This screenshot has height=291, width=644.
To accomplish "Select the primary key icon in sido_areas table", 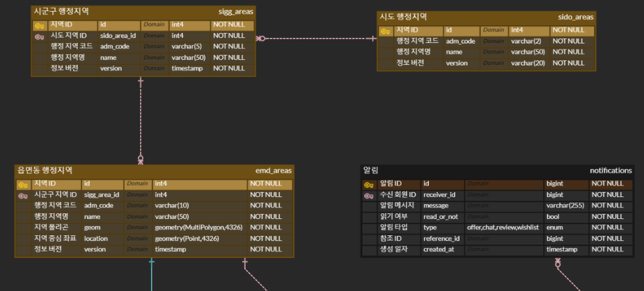I will coord(385,31).
